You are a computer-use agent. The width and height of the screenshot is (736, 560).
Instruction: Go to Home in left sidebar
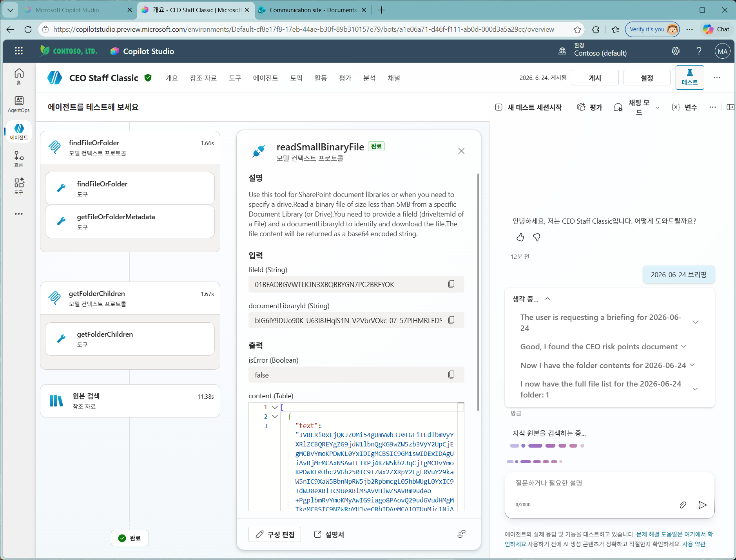pos(19,76)
